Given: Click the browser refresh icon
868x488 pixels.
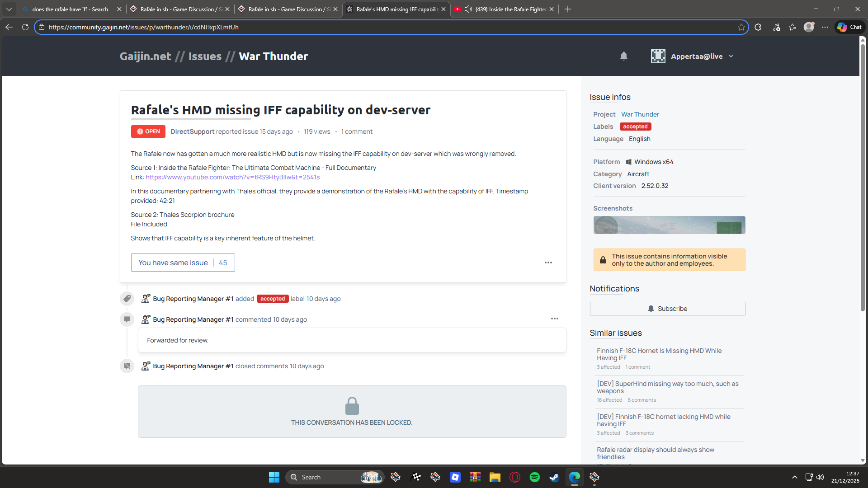Looking at the screenshot, I should tap(25, 27).
